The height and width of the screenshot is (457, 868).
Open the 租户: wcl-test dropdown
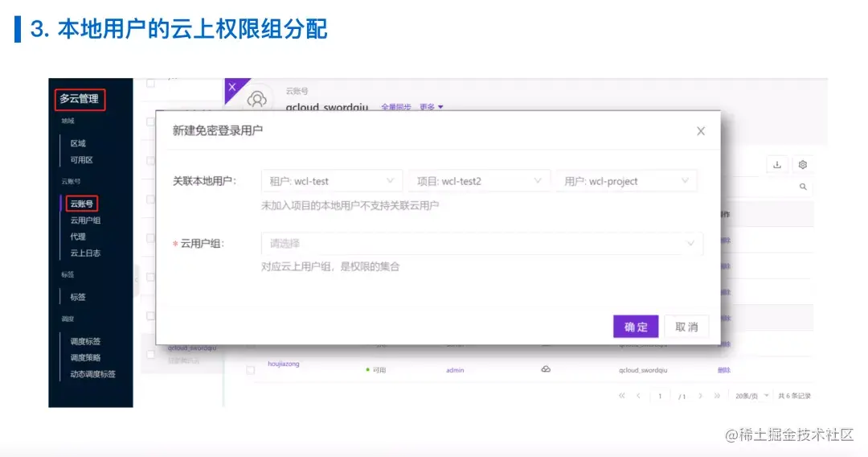click(x=332, y=181)
